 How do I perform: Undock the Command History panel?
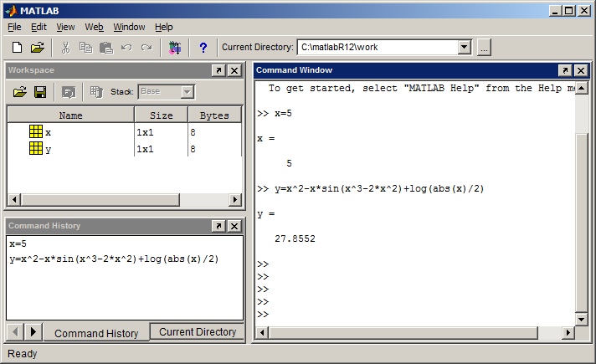tap(218, 226)
